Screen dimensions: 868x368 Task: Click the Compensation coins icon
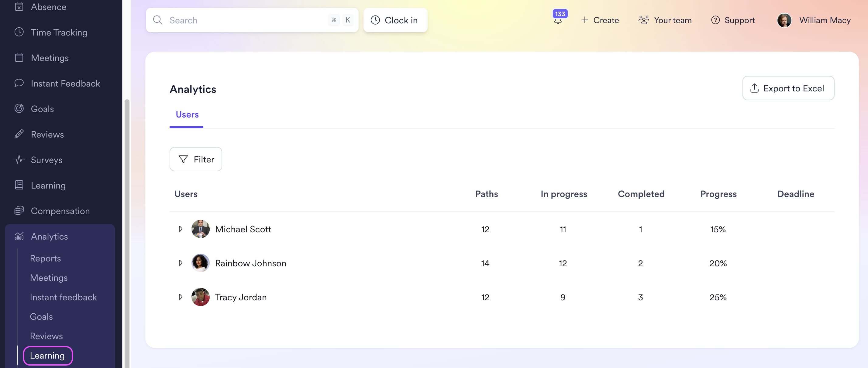[19, 211]
